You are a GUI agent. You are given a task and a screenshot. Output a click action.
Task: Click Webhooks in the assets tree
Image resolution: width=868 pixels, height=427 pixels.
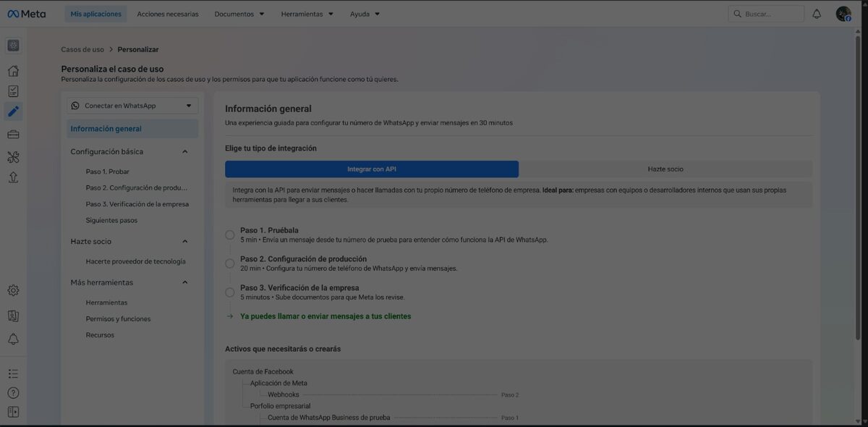click(x=284, y=394)
